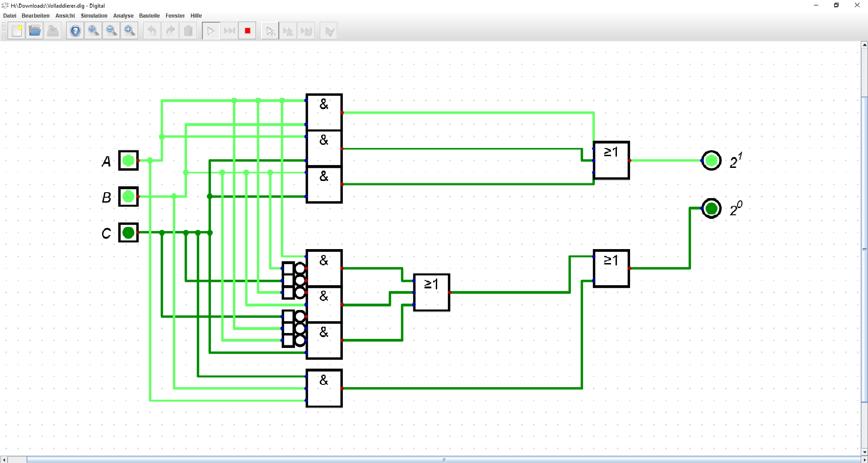Expand the Bauteile components menu
Image resolution: width=868 pixels, height=463 pixels.
[149, 16]
